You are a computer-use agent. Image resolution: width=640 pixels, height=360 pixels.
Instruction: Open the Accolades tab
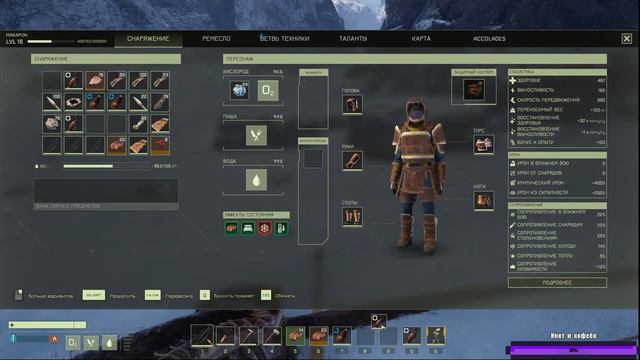point(489,39)
